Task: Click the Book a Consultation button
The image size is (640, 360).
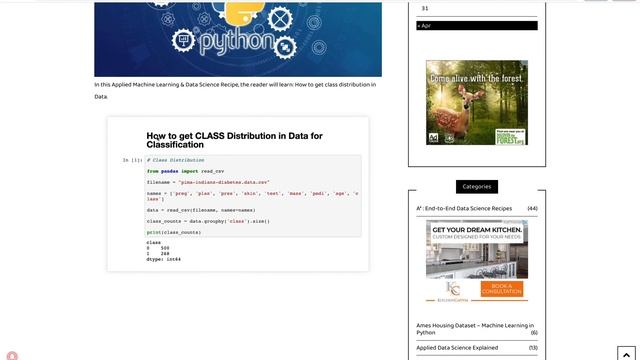Action: coord(502,289)
